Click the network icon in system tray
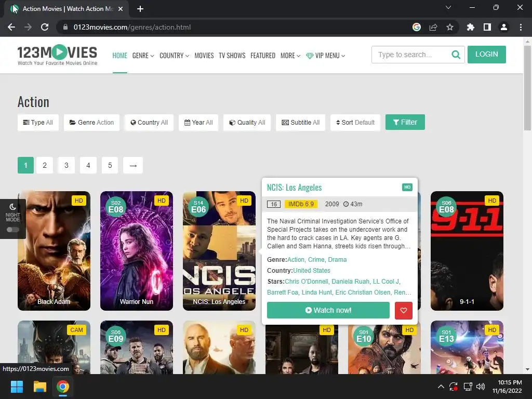The image size is (532, 399). tap(468, 387)
